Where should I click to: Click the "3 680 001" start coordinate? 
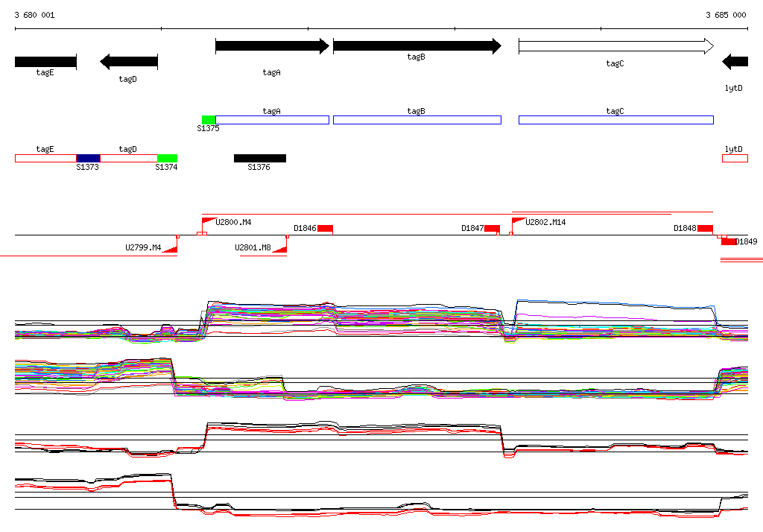pyautogui.click(x=34, y=15)
